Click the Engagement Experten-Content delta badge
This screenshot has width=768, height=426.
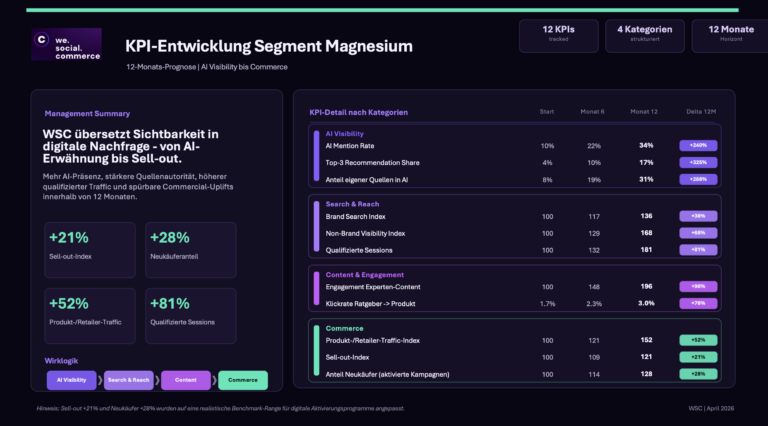click(x=698, y=286)
